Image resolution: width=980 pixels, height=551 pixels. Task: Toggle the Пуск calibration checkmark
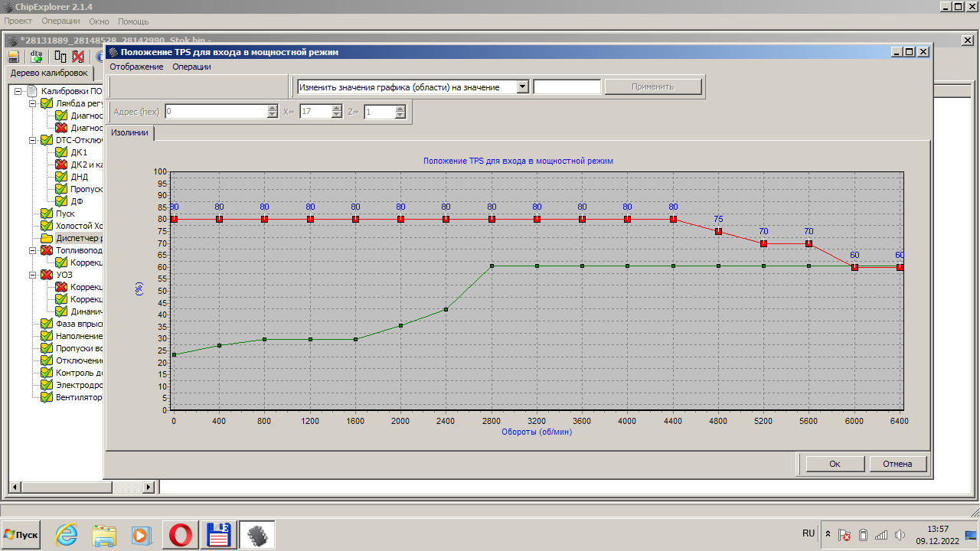(x=47, y=214)
